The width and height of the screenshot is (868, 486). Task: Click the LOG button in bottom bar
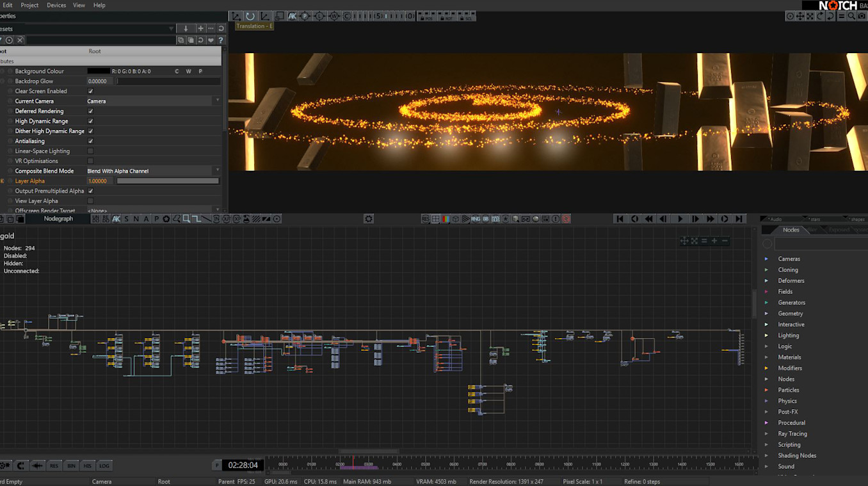tap(104, 466)
